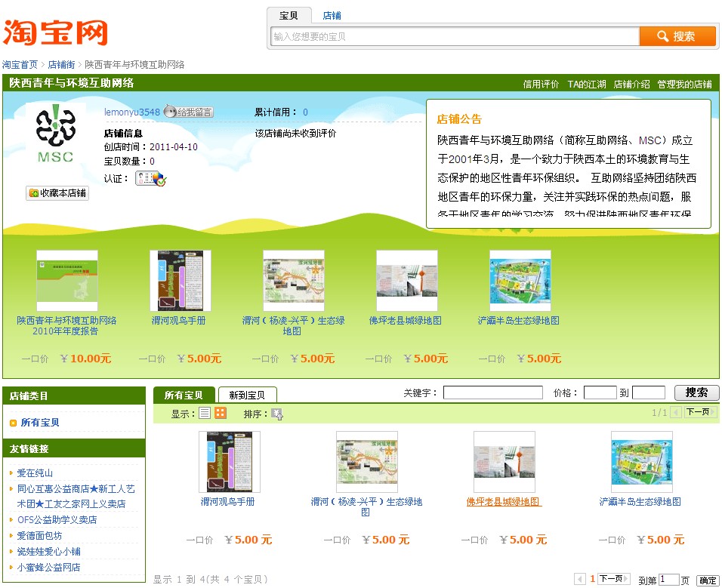The width and height of the screenshot is (722, 588).
Task: Open listing thumbnail 渭河观鸟手册
Action: 230,461
